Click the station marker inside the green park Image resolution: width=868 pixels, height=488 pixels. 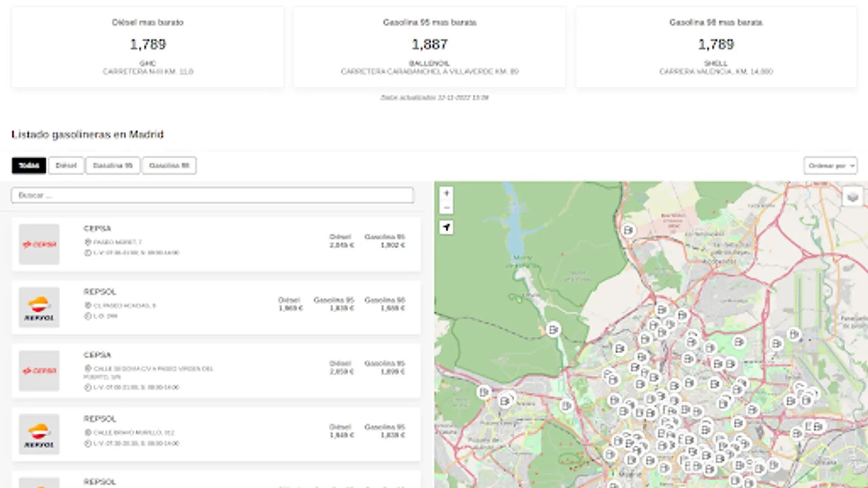click(x=553, y=329)
